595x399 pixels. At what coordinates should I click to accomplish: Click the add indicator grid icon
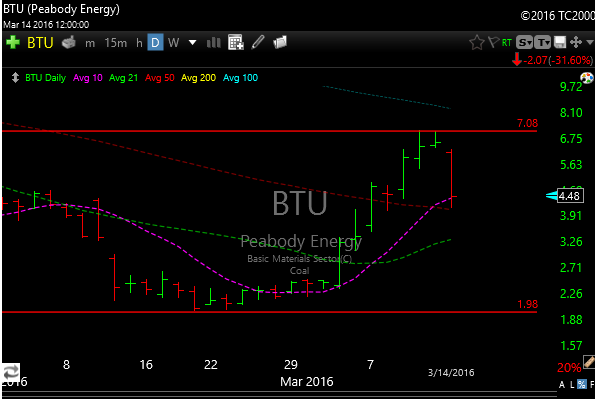236,42
